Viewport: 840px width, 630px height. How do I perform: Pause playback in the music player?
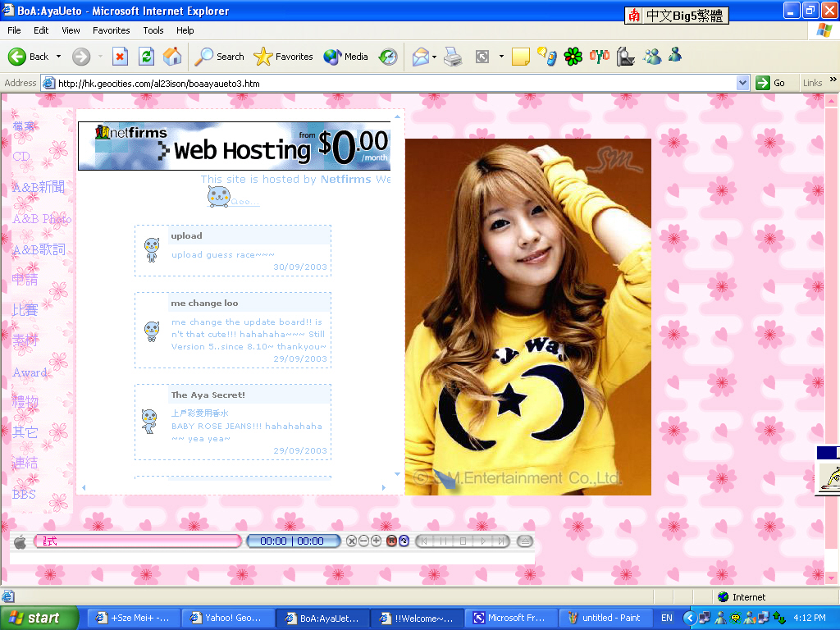pos(443,541)
